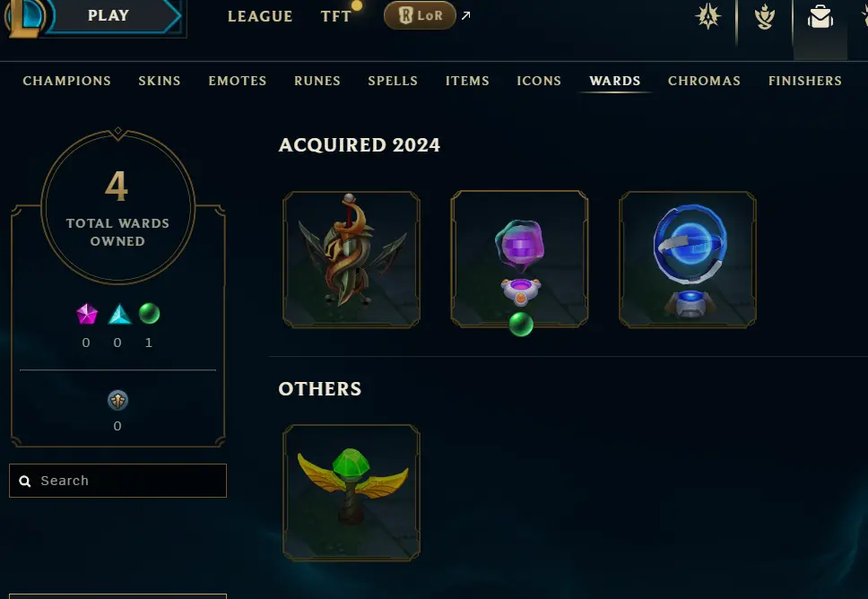Click the PLAY button
The width and height of the screenshot is (868, 599).
108,15
